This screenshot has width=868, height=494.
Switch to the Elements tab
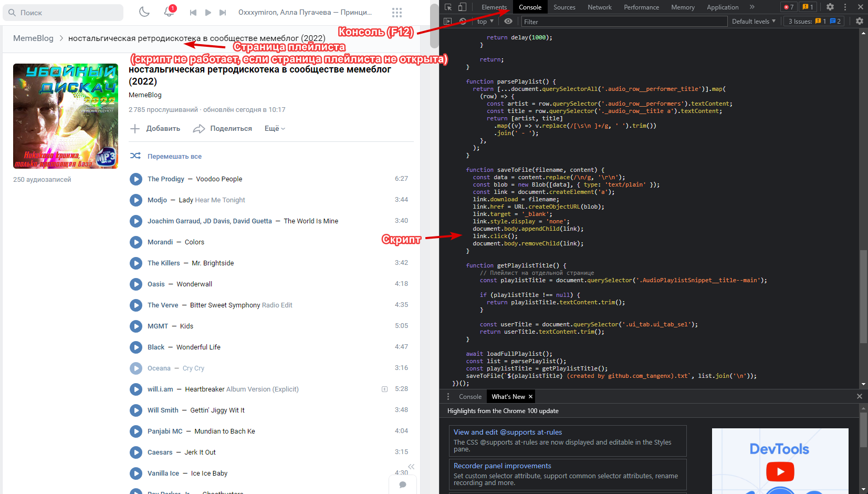pyautogui.click(x=494, y=7)
